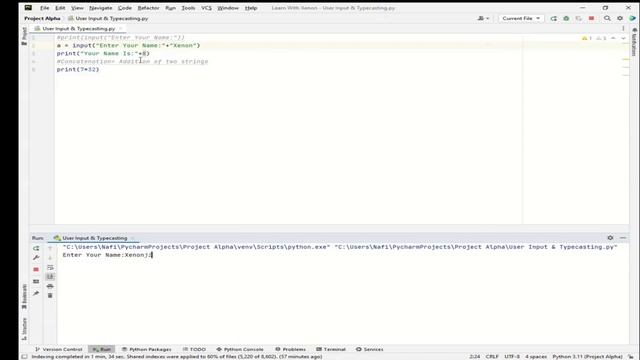Go to next highlighted error arrow
The height and width of the screenshot is (360, 640).
[623, 38]
